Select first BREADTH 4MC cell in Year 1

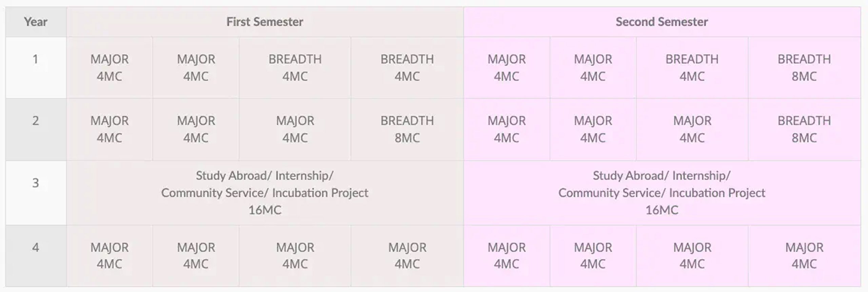coord(295,67)
